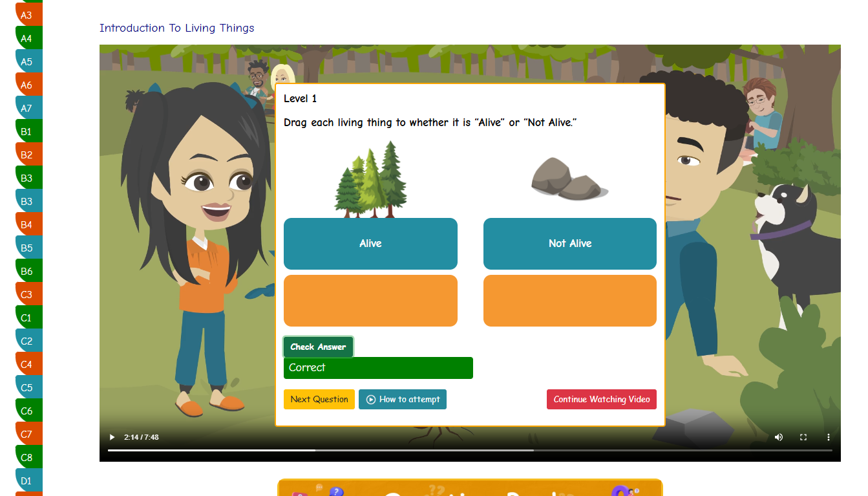The image size is (868, 496).
Task: Click Continue Watching Video
Action: point(601,400)
